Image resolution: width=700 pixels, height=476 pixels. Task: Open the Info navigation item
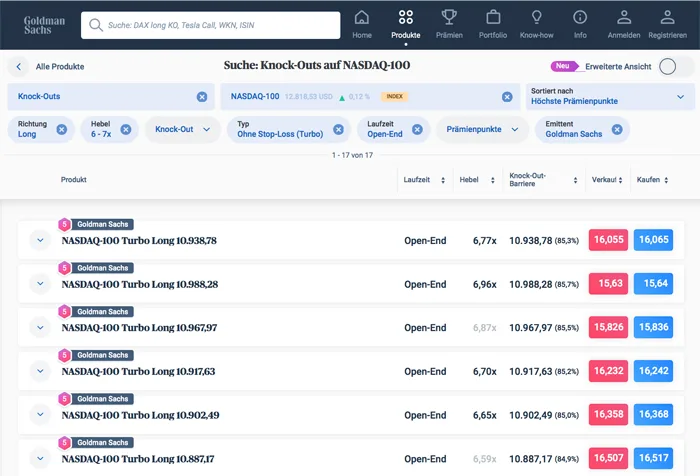pos(580,25)
